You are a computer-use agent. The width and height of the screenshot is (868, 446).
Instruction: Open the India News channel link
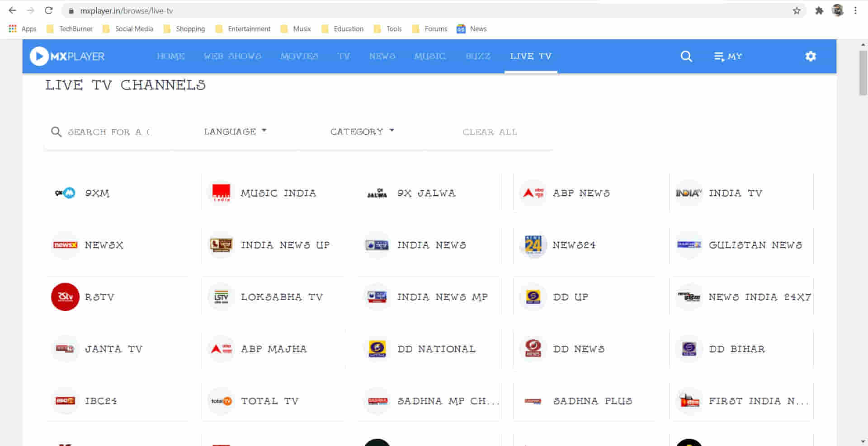pos(431,245)
